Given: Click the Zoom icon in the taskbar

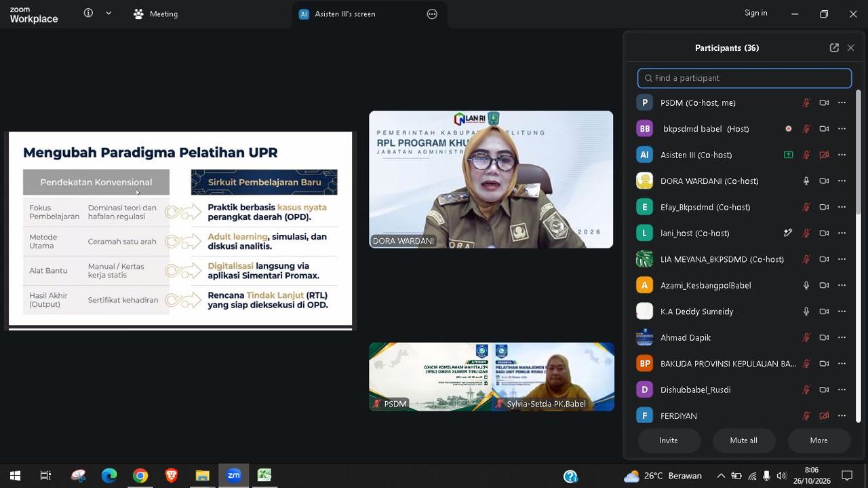Looking at the screenshot, I should coord(233,476).
